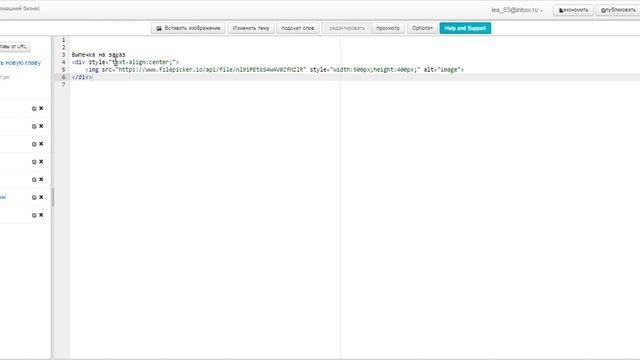Image resolution: width=640 pixels, height=360 pixels.
Task: Click the save button beside the account email
Action: [x=573, y=10]
